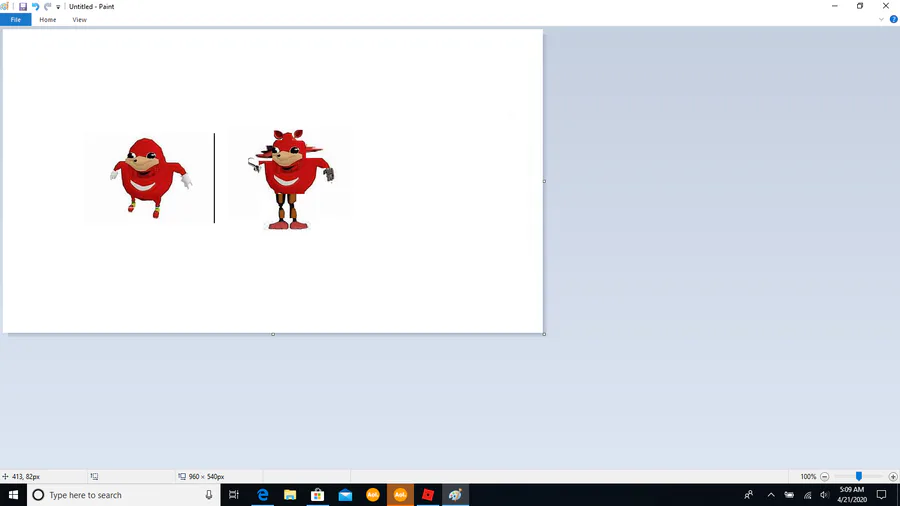Screen dimensions: 900x506
Task: Zoom in with the plus button
Action: (x=893, y=477)
